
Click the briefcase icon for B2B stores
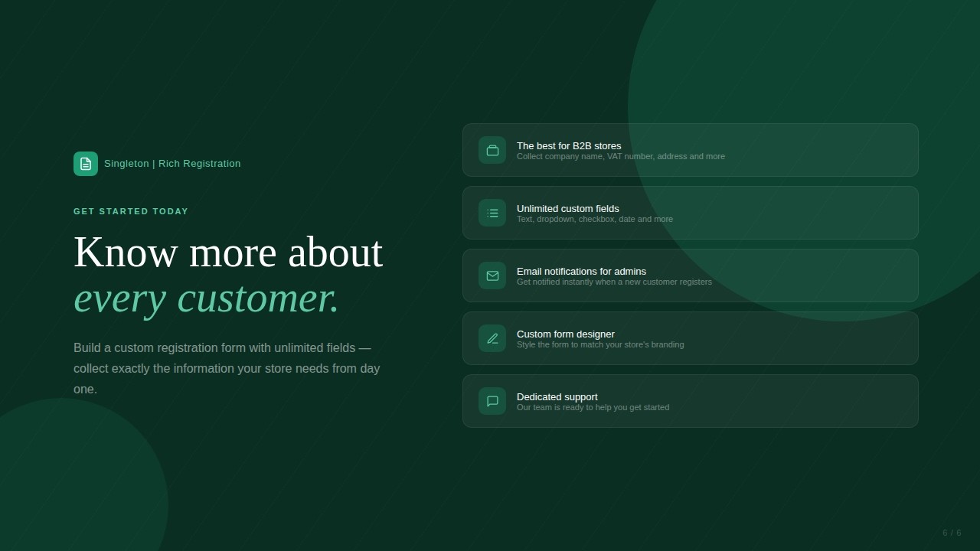[x=492, y=150]
